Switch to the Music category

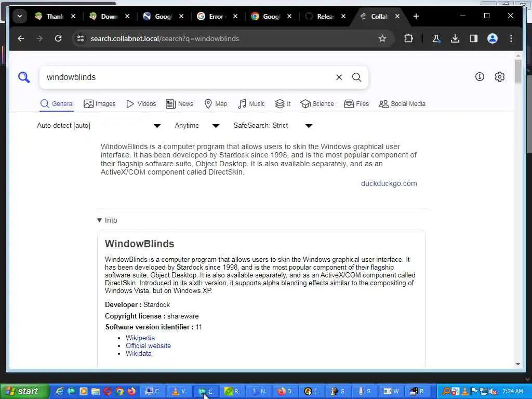(x=251, y=104)
